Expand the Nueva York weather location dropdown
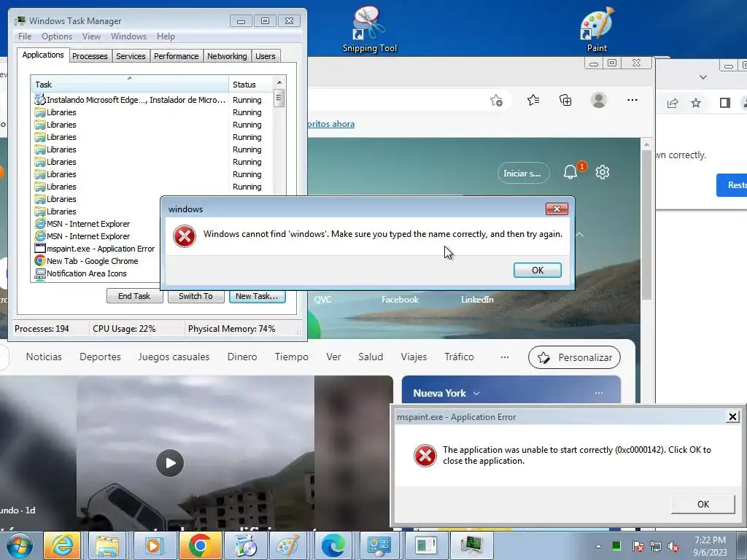The image size is (747, 560). 476,393
